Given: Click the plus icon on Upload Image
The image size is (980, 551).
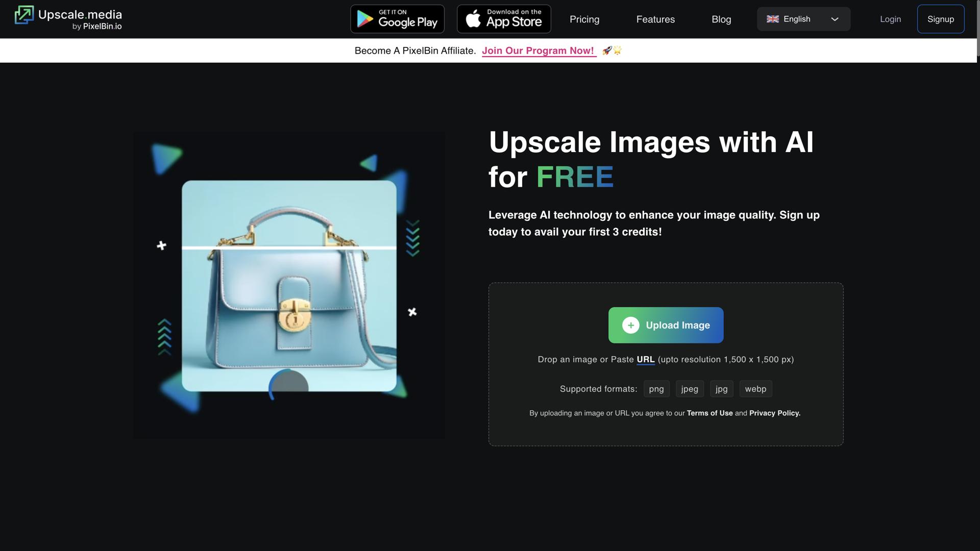Looking at the screenshot, I should coord(630,325).
